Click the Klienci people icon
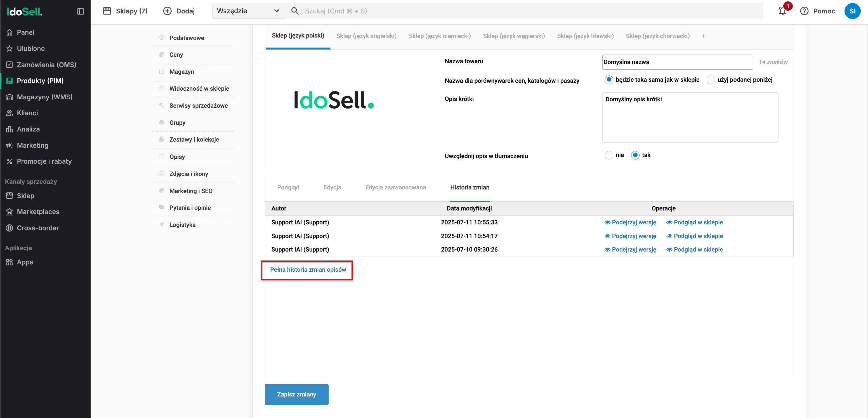Viewport: 868px width, 418px height. tap(10, 113)
